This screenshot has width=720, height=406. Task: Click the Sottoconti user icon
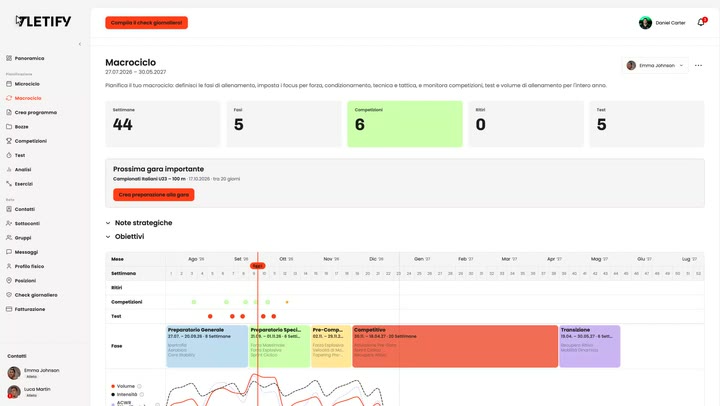coord(9,223)
